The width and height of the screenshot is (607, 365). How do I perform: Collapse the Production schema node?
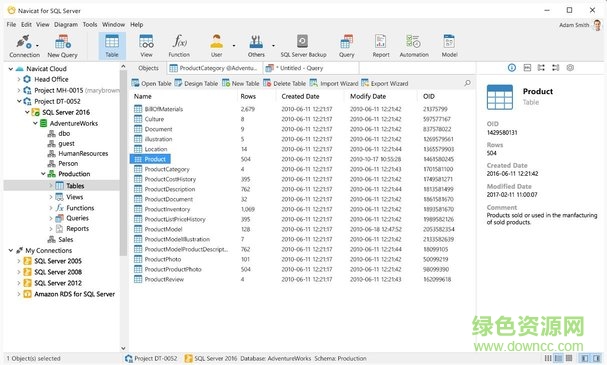pos(43,174)
